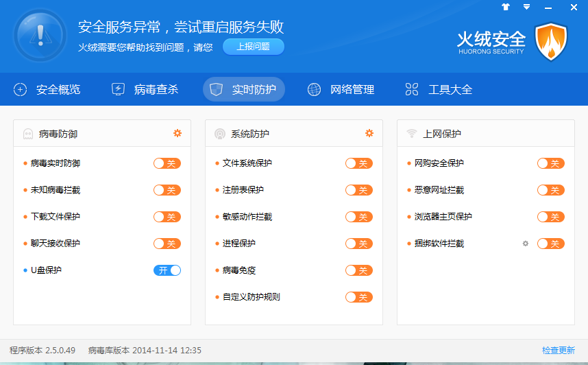Click the ghost icon next to 病毒防御

[x=28, y=134]
